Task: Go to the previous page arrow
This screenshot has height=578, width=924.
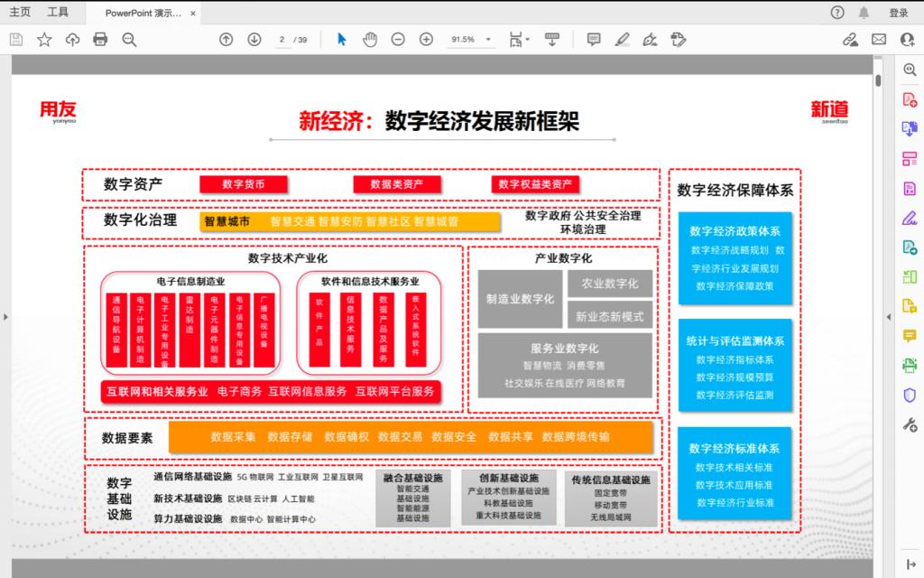Action: coord(226,39)
